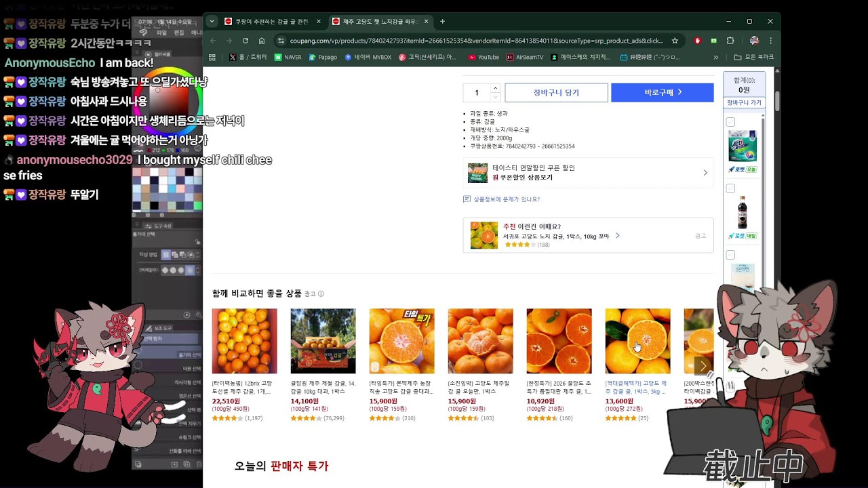Open the 네이버 MYBOX bookmark
The width and height of the screenshot is (868, 488).
(368, 58)
